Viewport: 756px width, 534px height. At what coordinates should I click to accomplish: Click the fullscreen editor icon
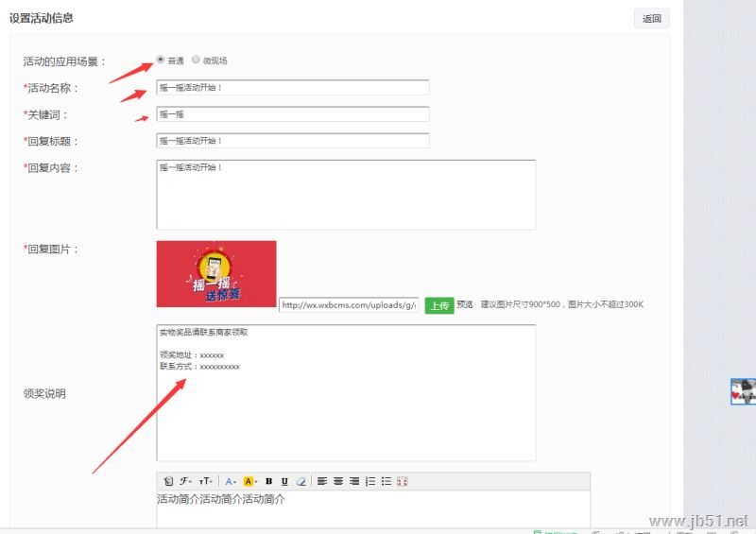403,481
